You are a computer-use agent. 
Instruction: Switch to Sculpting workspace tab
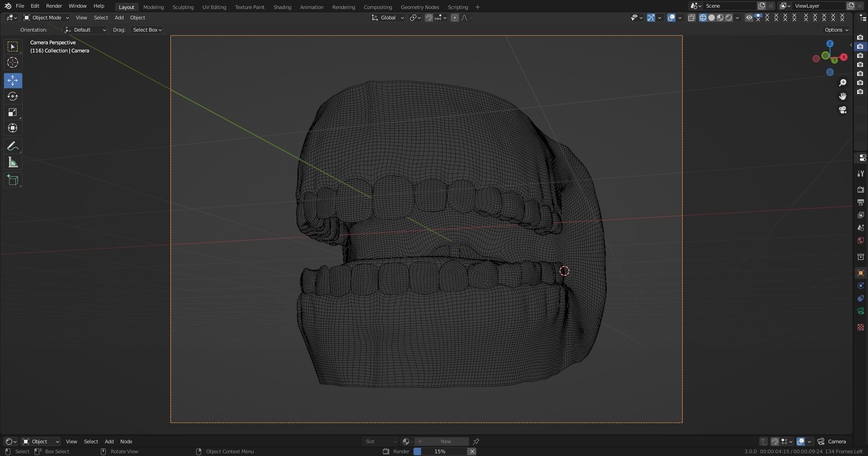[183, 7]
